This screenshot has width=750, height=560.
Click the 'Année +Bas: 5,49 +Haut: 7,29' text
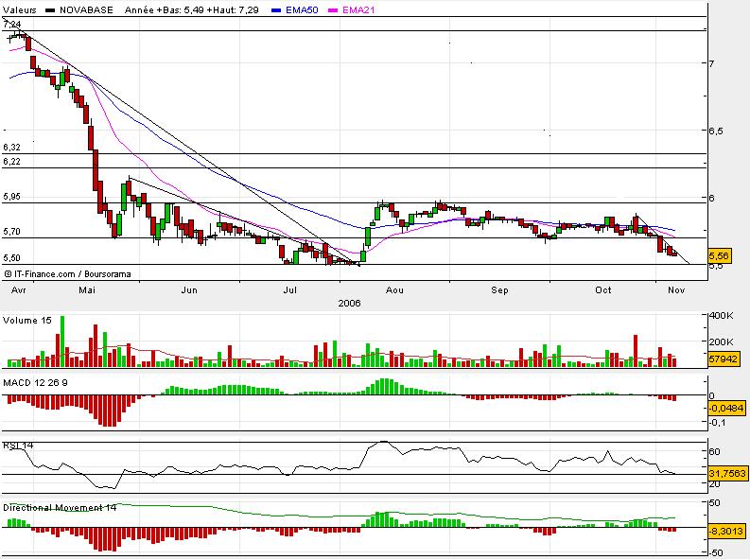pyautogui.click(x=192, y=9)
